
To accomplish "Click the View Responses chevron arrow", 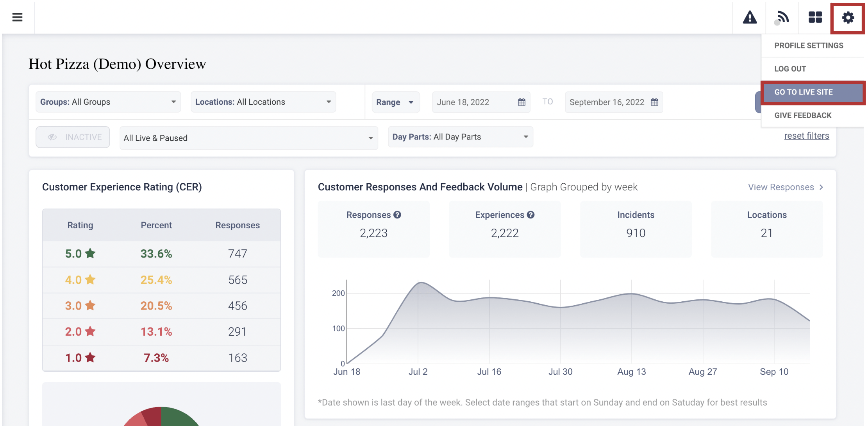I will [821, 187].
